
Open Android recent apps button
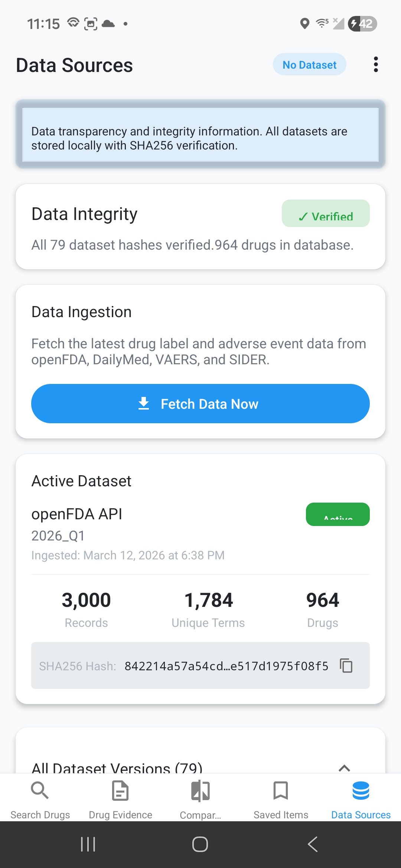[88, 844]
